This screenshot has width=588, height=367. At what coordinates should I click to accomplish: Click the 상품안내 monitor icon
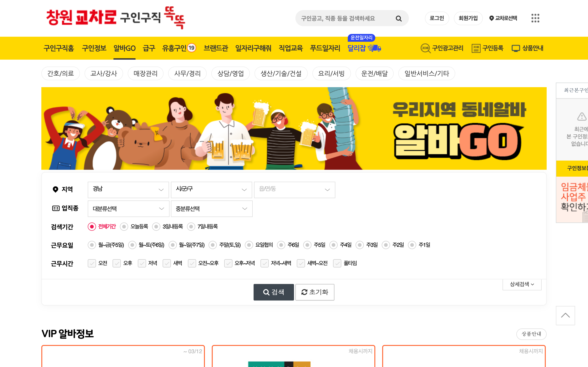coord(516,48)
